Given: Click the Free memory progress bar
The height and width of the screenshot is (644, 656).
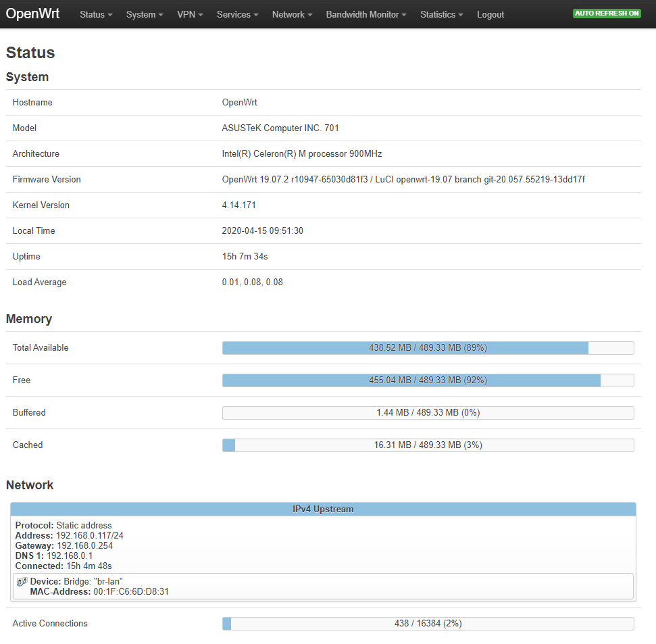Looking at the screenshot, I should tap(428, 380).
